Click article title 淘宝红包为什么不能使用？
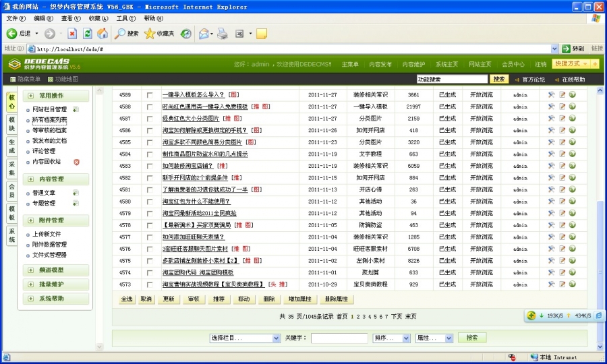 pyautogui.click(x=196, y=202)
